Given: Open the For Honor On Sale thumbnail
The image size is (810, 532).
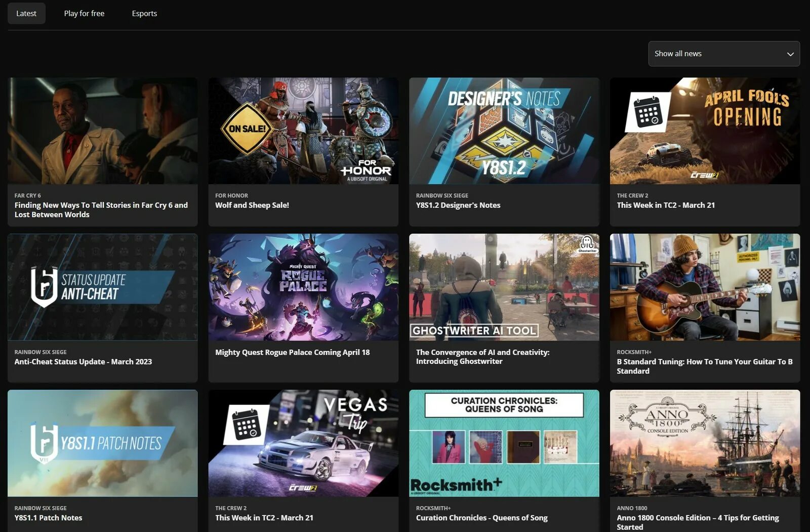Looking at the screenshot, I should coord(303,131).
